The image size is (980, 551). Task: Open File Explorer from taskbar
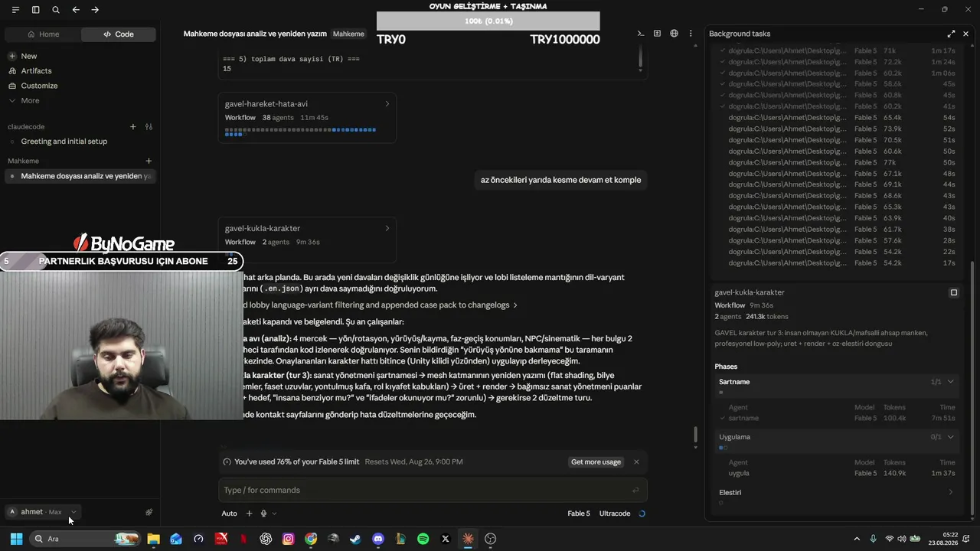(153, 539)
